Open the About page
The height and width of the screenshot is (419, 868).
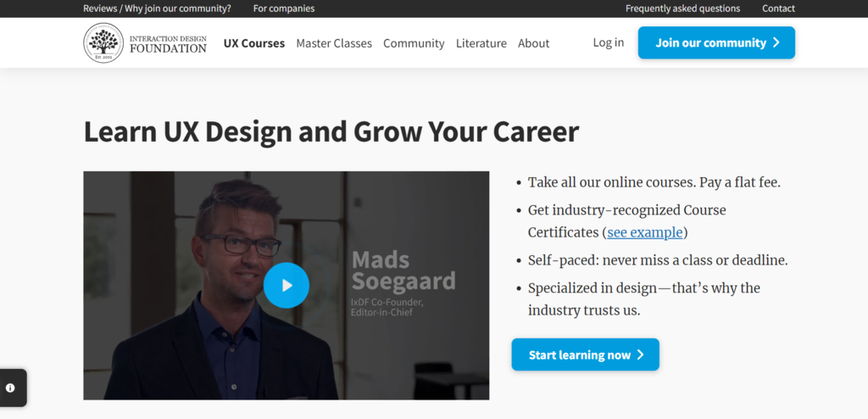click(534, 43)
